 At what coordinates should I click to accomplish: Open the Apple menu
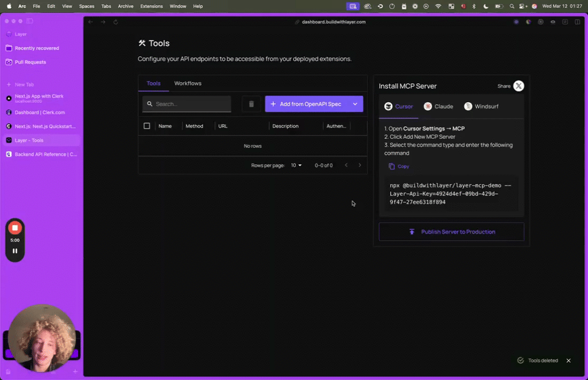pos(9,6)
